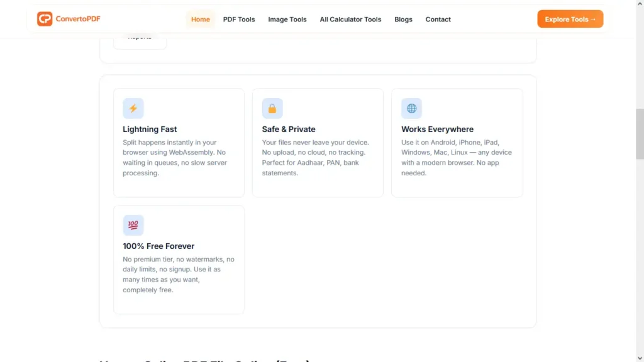Click the ConvertoPDF brand name link
644x362 pixels.
coord(78,19)
